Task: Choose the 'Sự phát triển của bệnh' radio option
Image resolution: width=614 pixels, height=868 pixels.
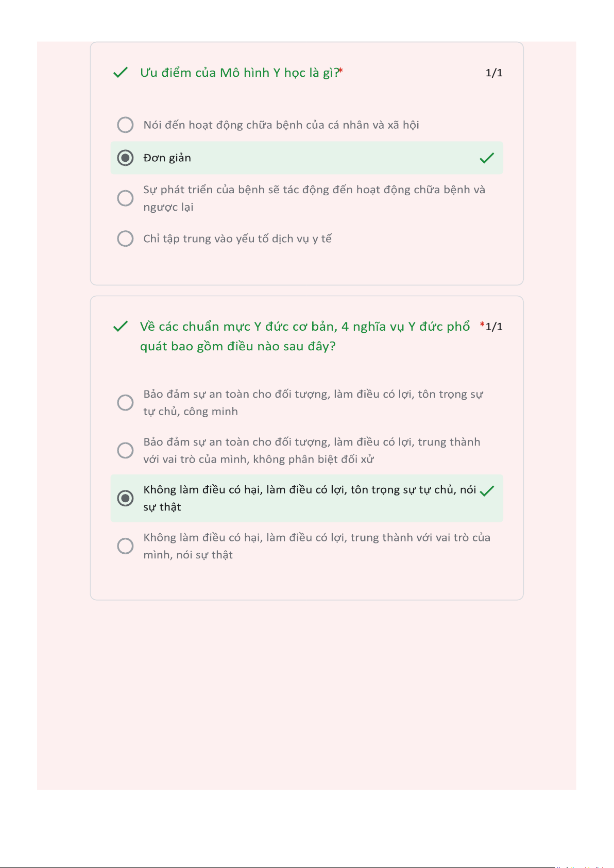Action: (x=125, y=198)
